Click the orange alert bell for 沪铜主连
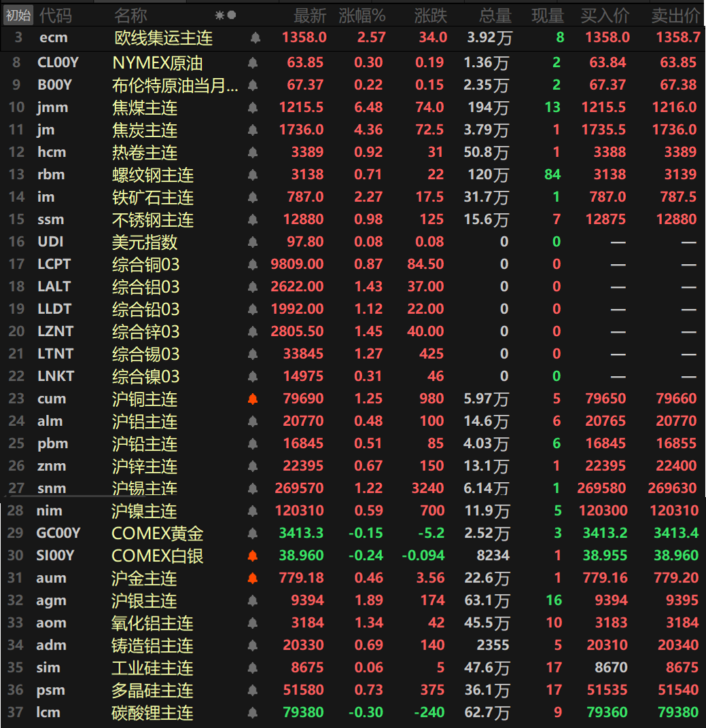 point(253,399)
